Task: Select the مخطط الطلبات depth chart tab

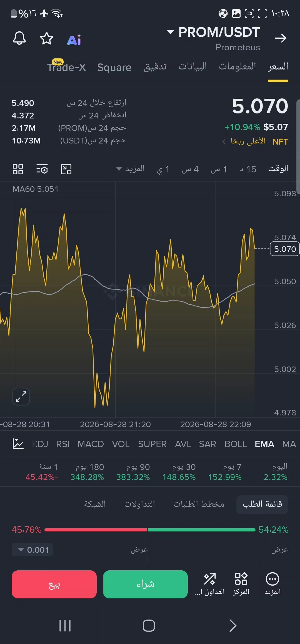Action: click(199, 504)
